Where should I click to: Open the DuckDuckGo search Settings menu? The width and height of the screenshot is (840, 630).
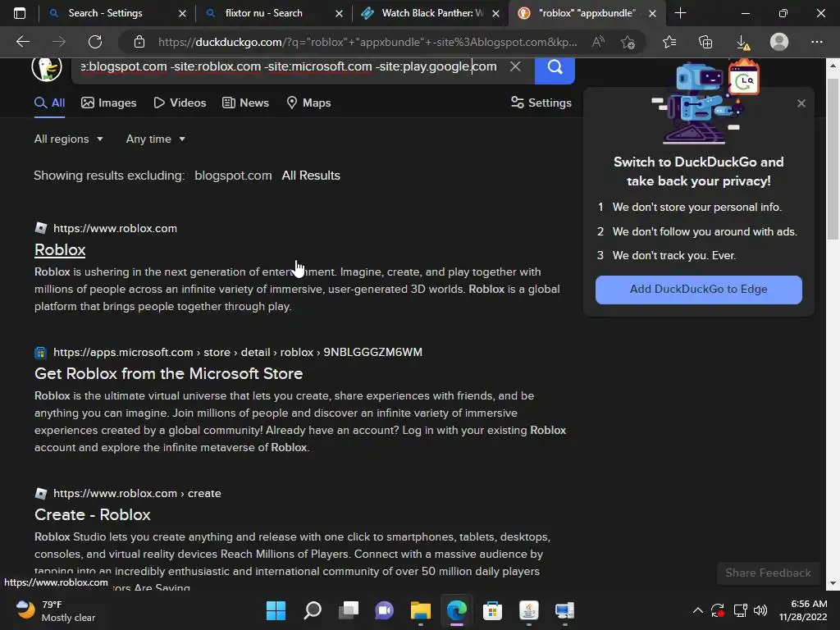541,103
